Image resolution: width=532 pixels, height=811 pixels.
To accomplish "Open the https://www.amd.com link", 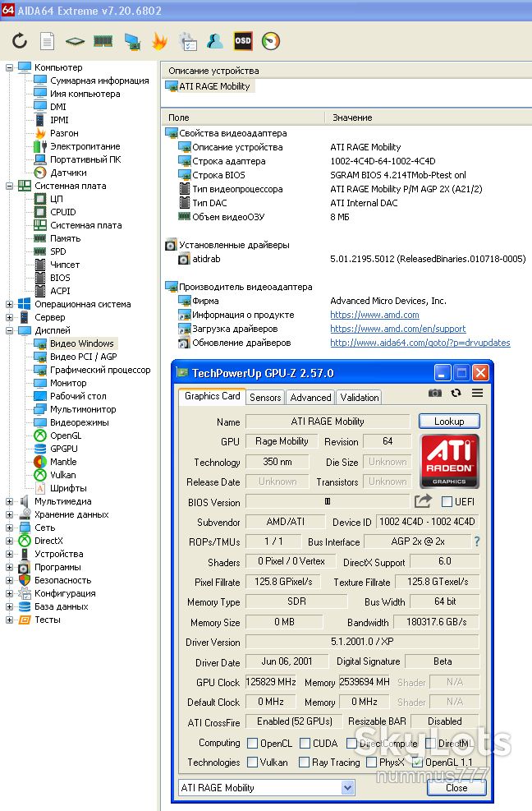I will click(374, 315).
